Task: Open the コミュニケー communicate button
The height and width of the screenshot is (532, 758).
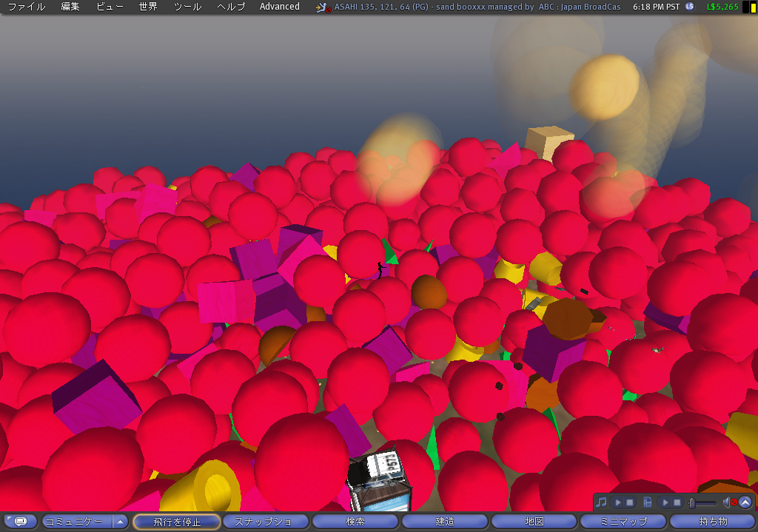Action: (77, 522)
